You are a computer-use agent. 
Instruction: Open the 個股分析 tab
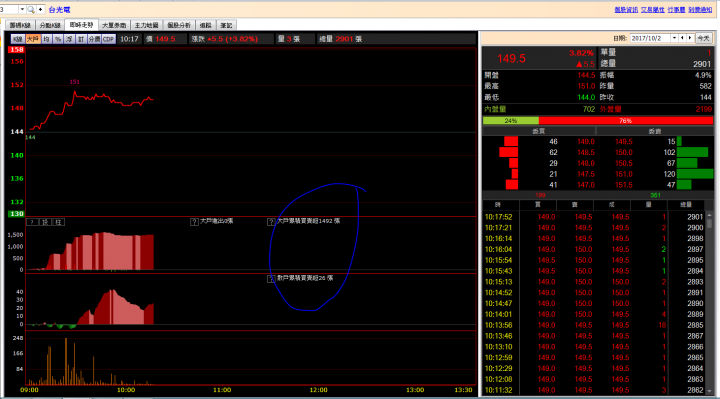(x=179, y=25)
